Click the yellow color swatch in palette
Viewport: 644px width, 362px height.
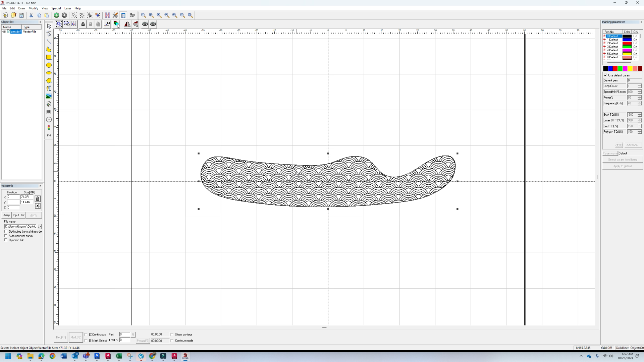point(630,68)
